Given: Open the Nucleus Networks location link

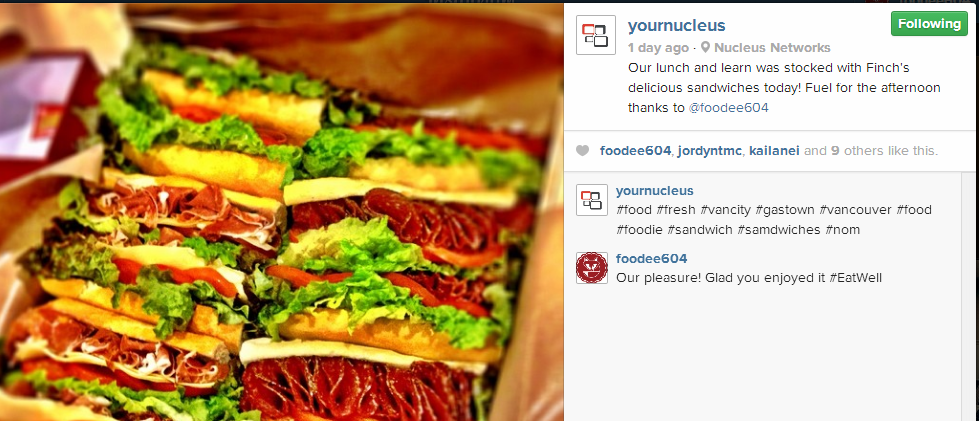Looking at the screenshot, I should (772, 47).
